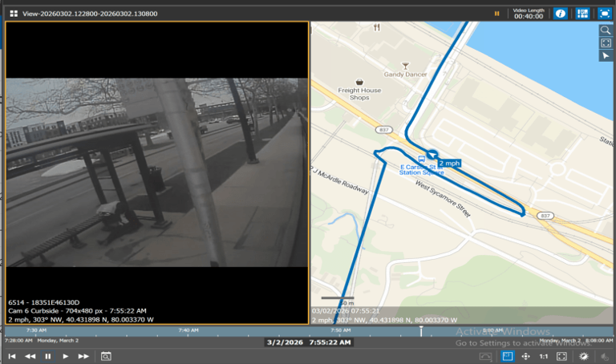The width and height of the screenshot is (616, 364).
Task: Click the pan move arrows icon
Action: (x=525, y=356)
